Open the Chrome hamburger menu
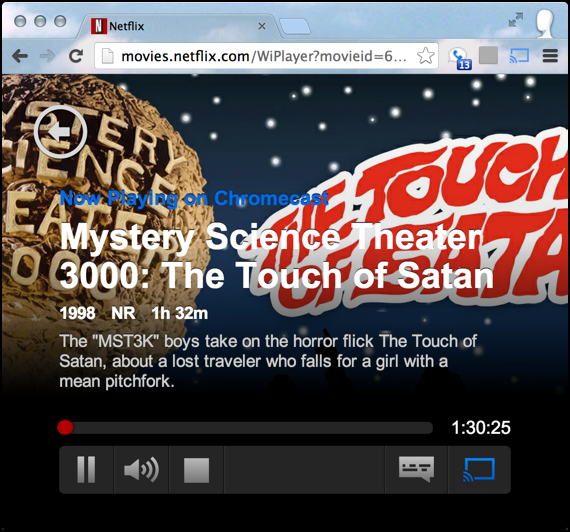 pos(550,56)
